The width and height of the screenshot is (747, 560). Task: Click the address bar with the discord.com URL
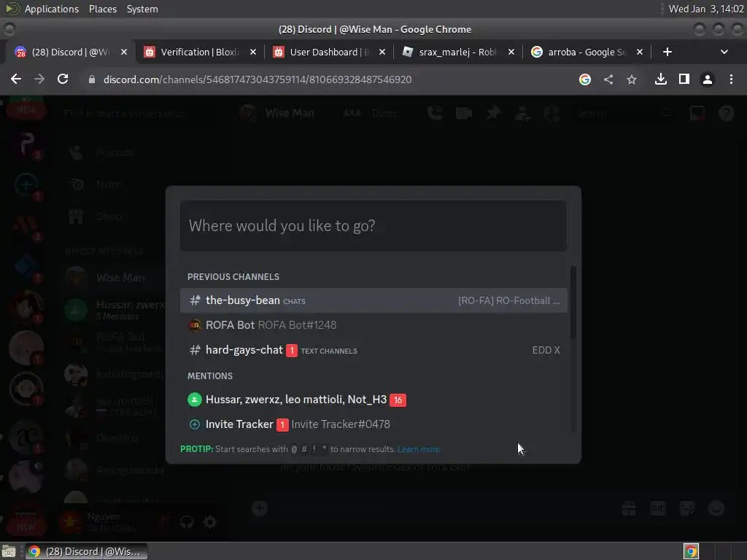point(258,79)
